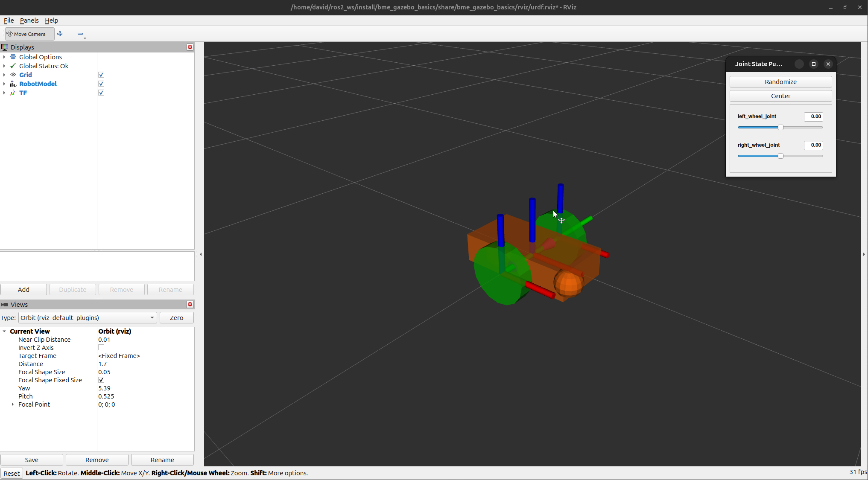Click the Global Options gear icon
868x480 pixels.
point(13,57)
